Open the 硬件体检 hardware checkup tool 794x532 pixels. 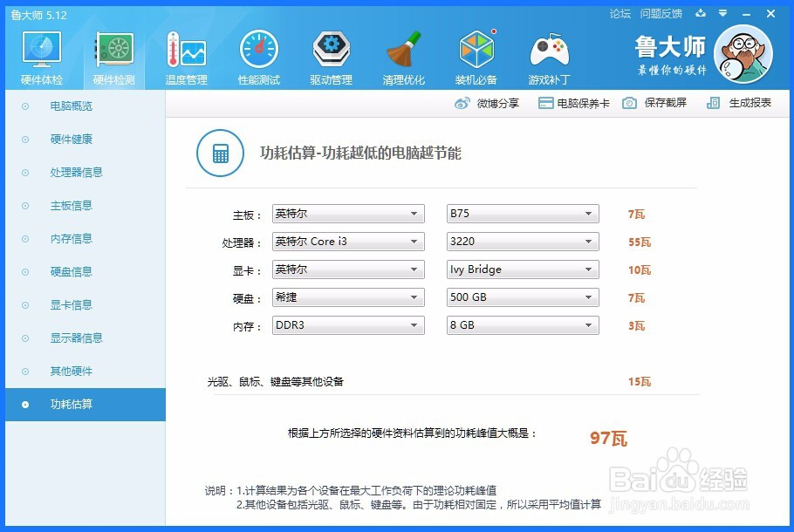coord(40,57)
